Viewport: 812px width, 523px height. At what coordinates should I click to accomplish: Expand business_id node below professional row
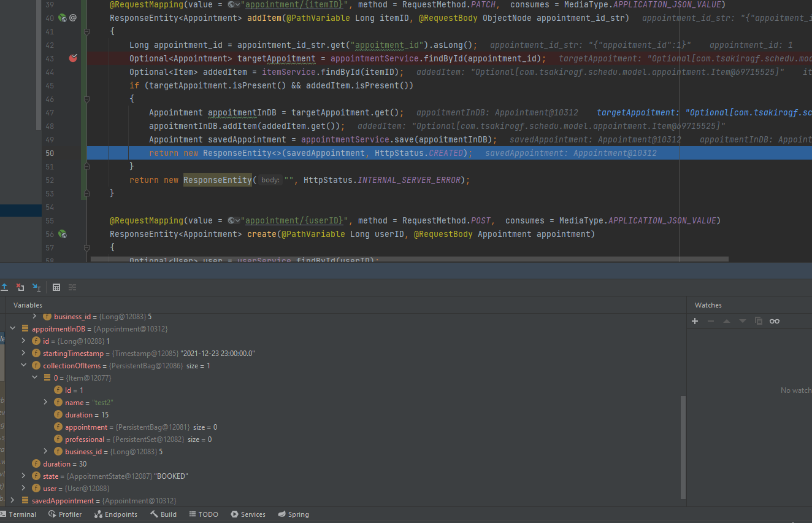pos(45,452)
